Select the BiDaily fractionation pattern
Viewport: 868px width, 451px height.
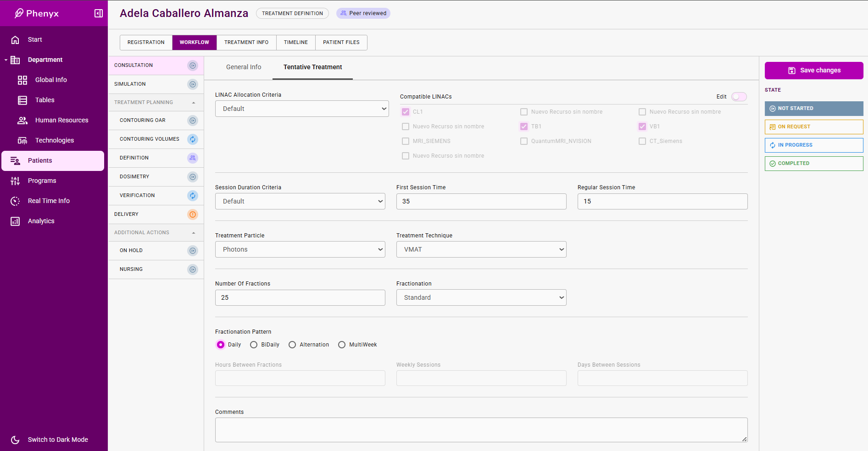pos(254,345)
